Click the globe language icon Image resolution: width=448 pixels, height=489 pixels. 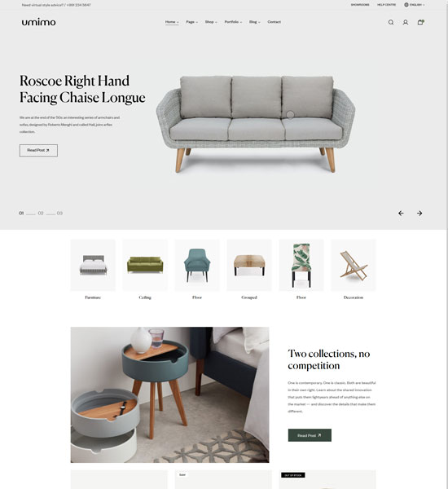406,5
